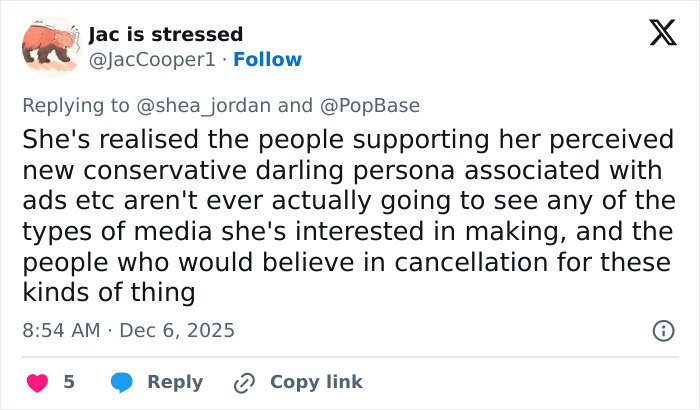
Task: Follow the @JacCooper1 account
Action: point(268,59)
